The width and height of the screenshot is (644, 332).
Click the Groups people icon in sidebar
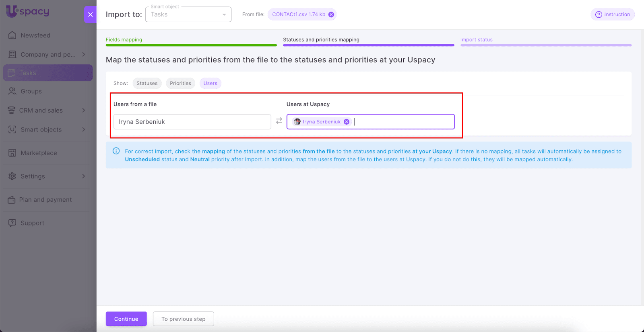(12, 91)
